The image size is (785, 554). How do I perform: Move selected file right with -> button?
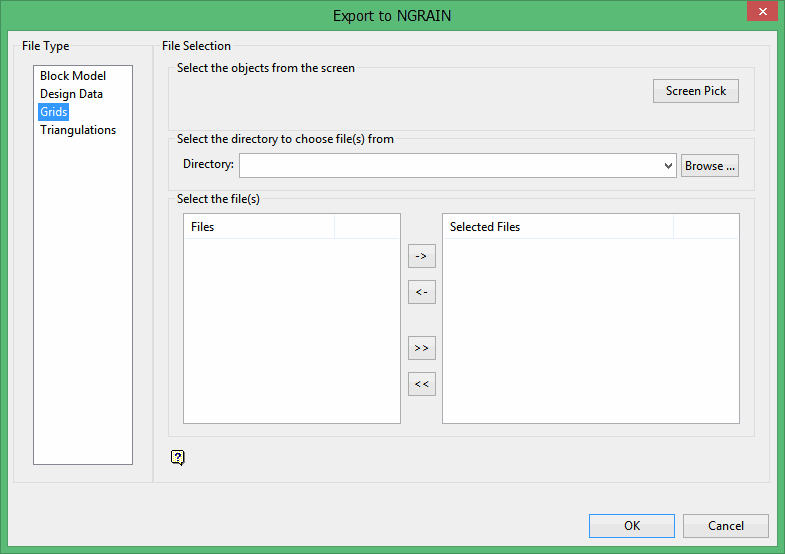422,256
